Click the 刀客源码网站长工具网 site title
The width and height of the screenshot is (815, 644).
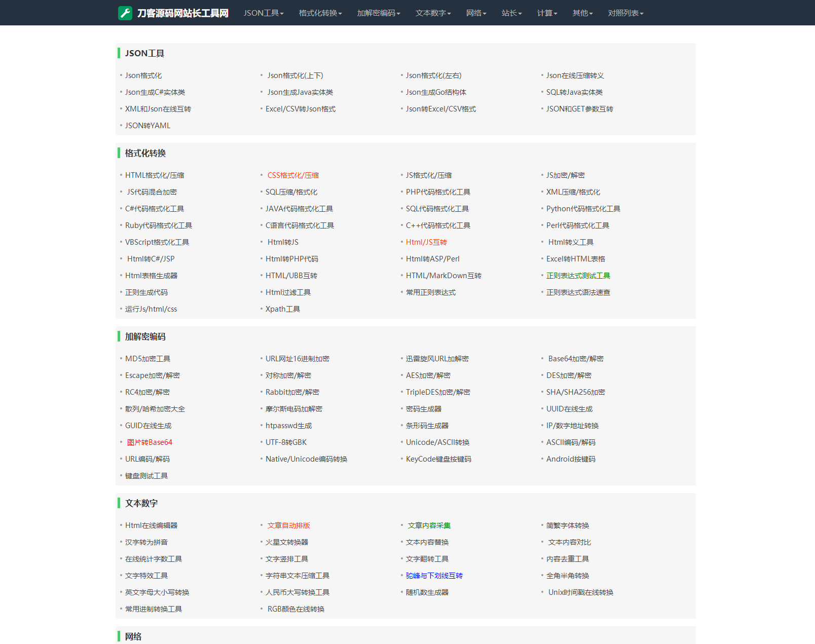[182, 13]
